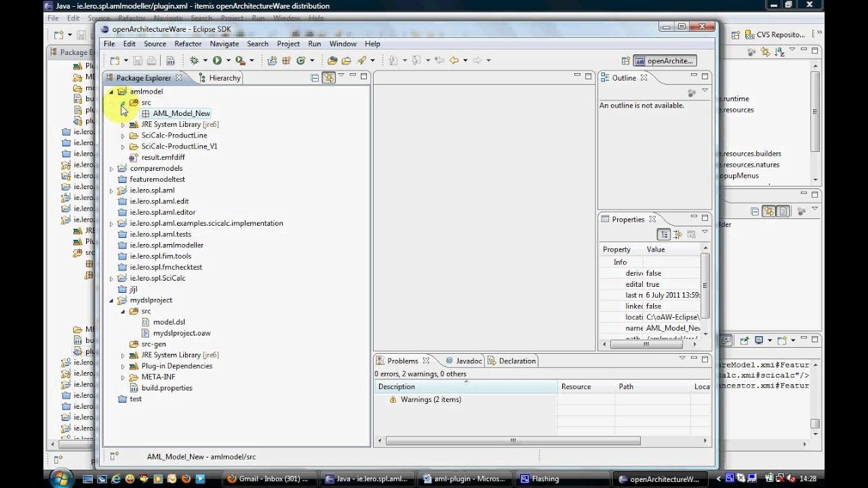
Task: Go to the Back navigation arrow
Action: 454,60
